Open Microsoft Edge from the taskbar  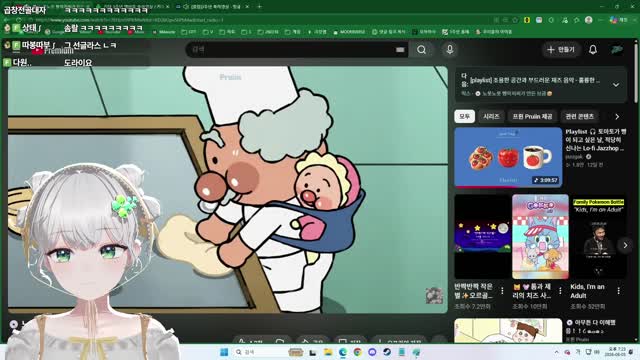click(x=343, y=352)
